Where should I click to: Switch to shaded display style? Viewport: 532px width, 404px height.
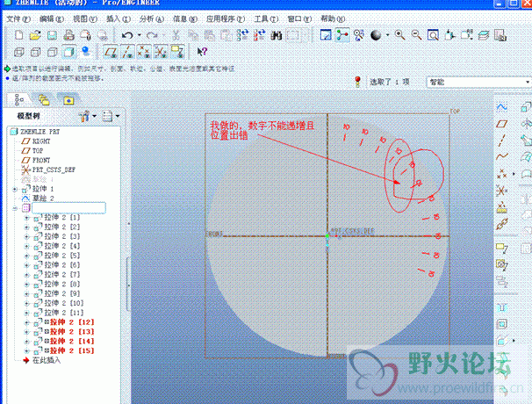click(68, 52)
